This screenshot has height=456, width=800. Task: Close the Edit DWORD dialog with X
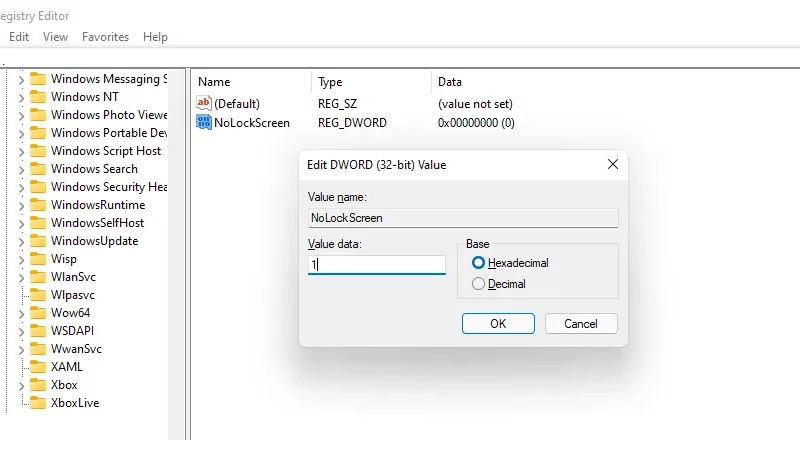coord(613,164)
